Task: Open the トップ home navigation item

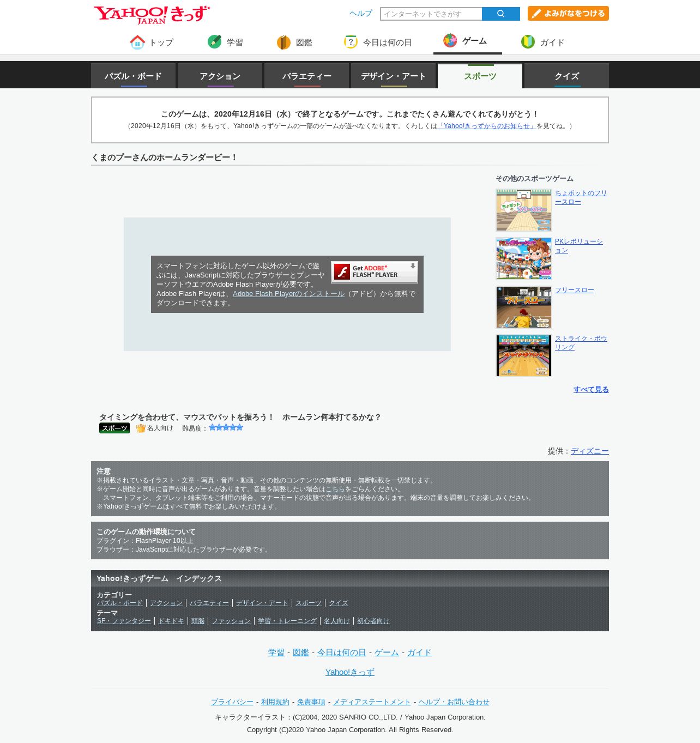Action: coord(152,42)
